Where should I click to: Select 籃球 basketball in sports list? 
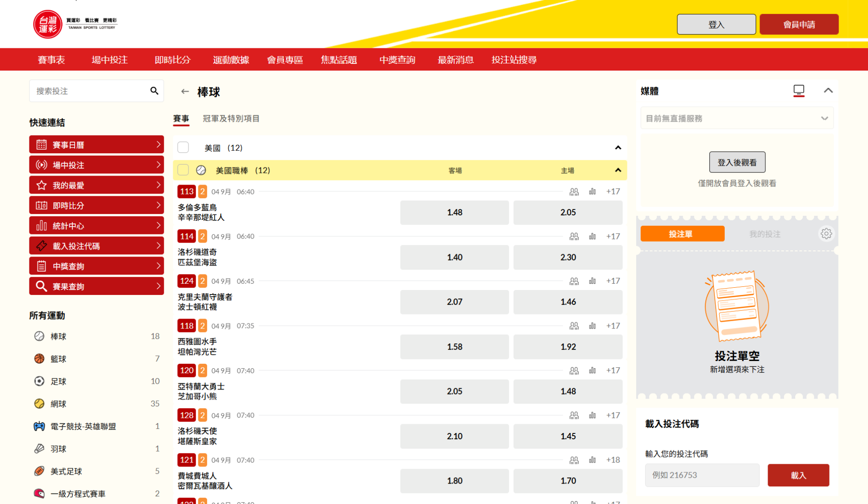[96, 359]
